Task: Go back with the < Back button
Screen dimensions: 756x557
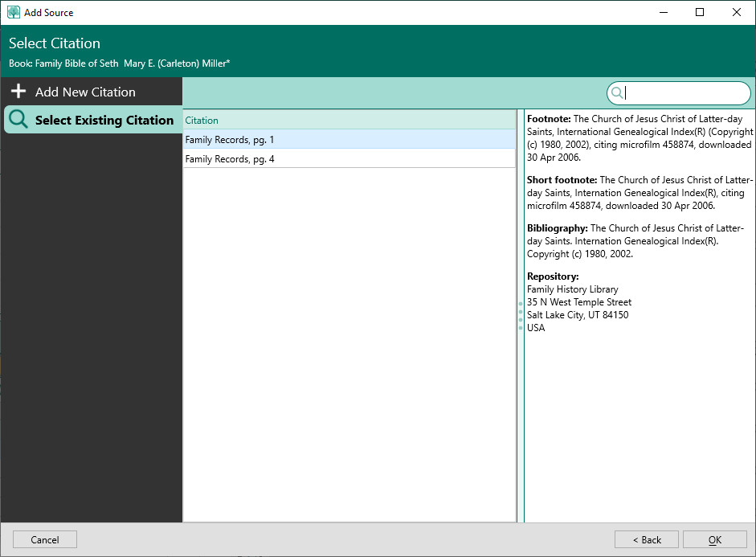Action: tap(647, 540)
